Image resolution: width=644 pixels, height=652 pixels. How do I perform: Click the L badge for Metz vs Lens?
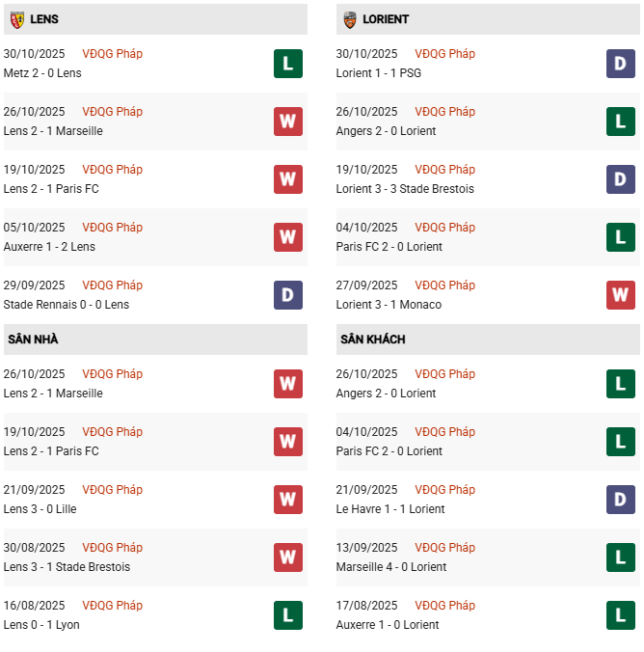tap(288, 64)
